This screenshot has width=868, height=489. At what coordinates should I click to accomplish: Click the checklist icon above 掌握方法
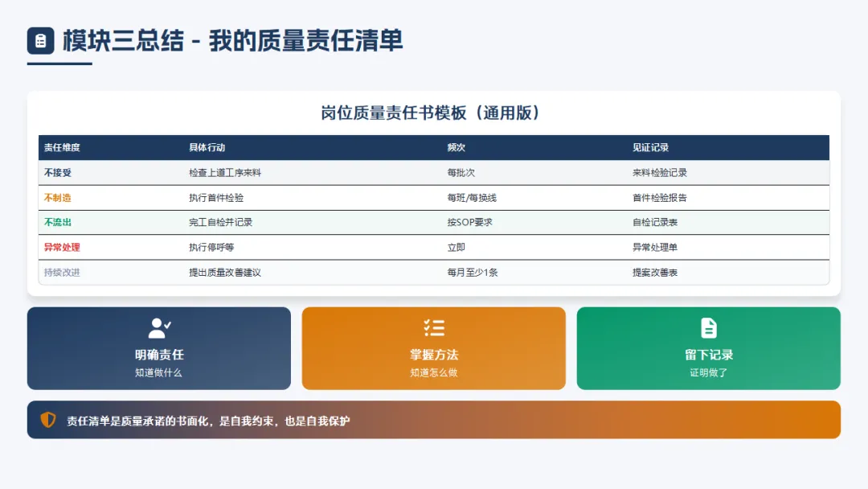coord(434,328)
